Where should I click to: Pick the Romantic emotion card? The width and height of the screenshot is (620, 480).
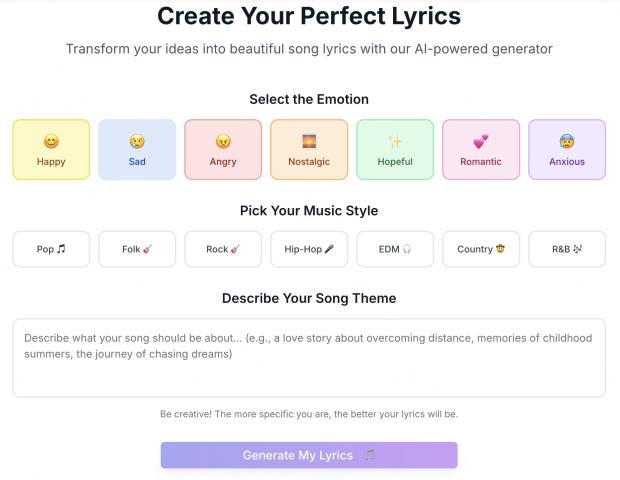click(481, 150)
